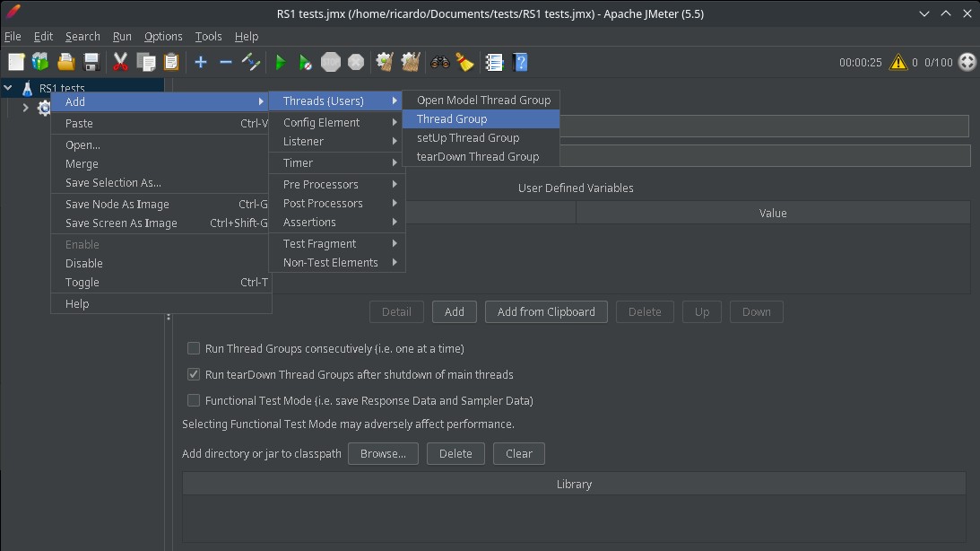The width and height of the screenshot is (980, 551).
Task: Choose tearDown Thread Group
Action: click(x=481, y=156)
